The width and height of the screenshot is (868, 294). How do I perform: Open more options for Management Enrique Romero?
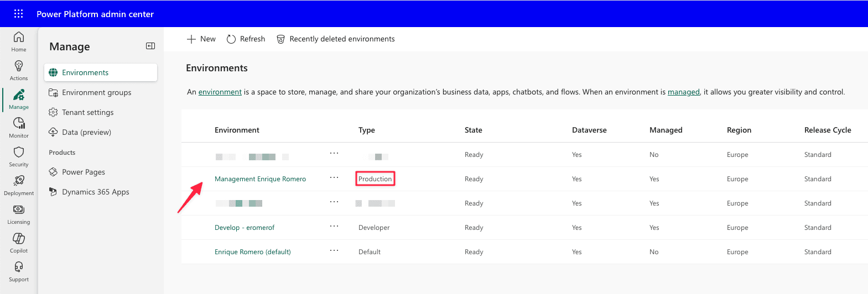(334, 177)
